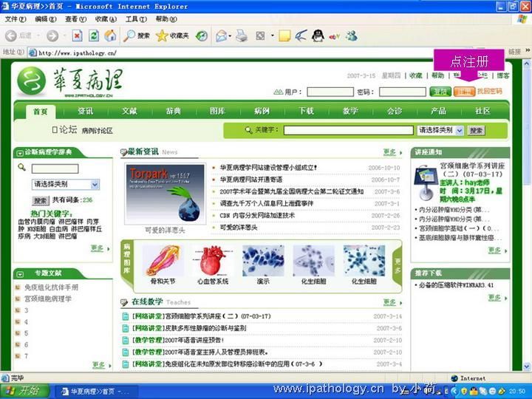Click the IE Back arrow button
The image size is (532, 399).
pyautogui.click(x=11, y=35)
